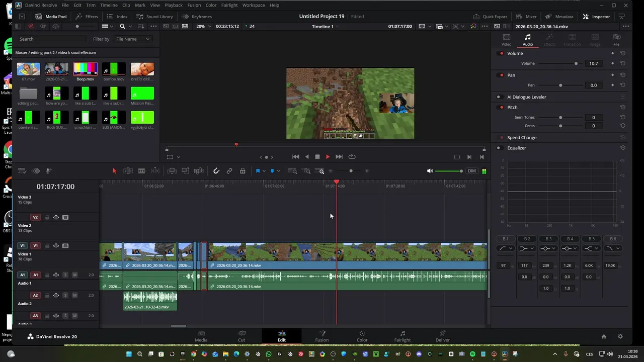Click the Detail Zoom icon
Screen dimensions: 644x362
click(x=307, y=171)
